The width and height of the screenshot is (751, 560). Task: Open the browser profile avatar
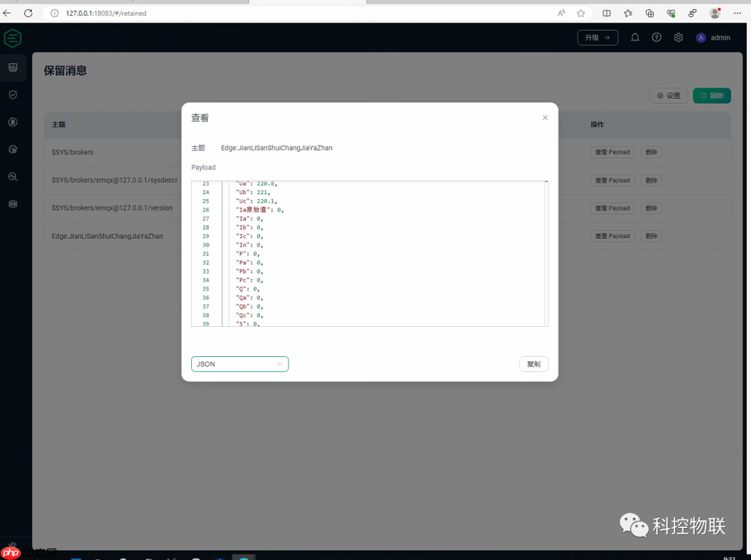(715, 13)
